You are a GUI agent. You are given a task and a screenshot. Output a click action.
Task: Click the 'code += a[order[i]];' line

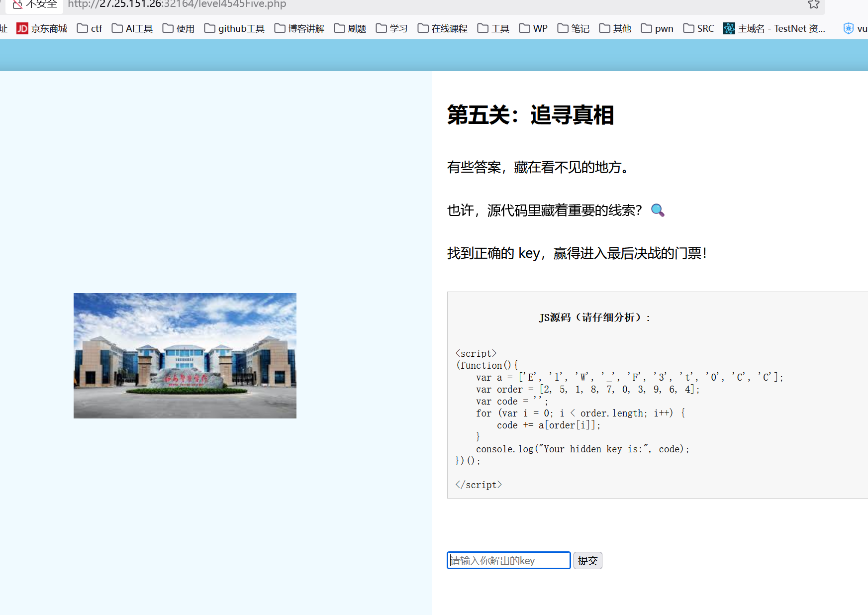[x=549, y=425]
